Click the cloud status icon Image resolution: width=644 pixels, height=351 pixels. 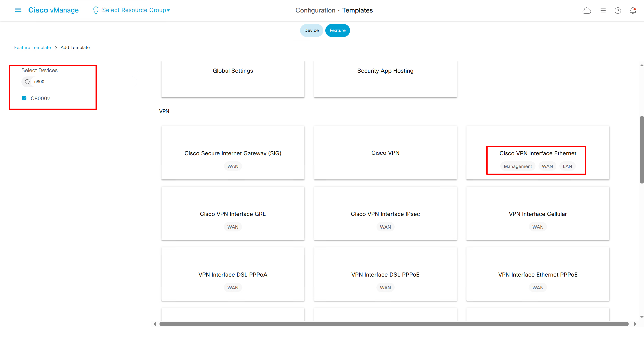(x=586, y=10)
